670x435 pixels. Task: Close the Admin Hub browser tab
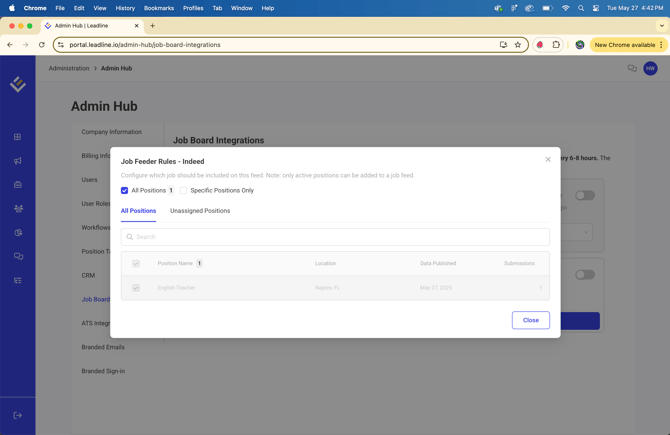pos(137,26)
